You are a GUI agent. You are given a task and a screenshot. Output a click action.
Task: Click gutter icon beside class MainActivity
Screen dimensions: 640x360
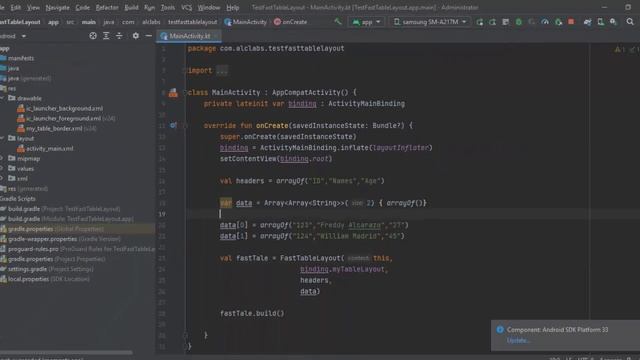pyautogui.click(x=173, y=93)
